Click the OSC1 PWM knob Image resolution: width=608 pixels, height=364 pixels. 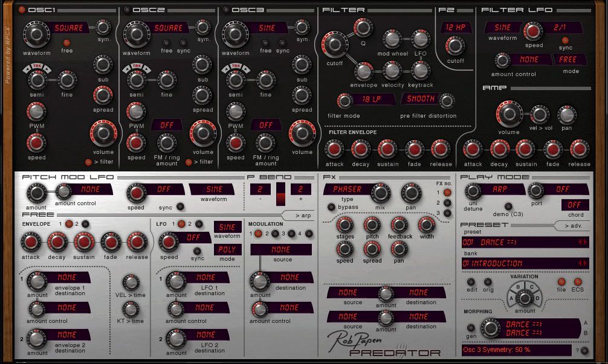coord(36,112)
